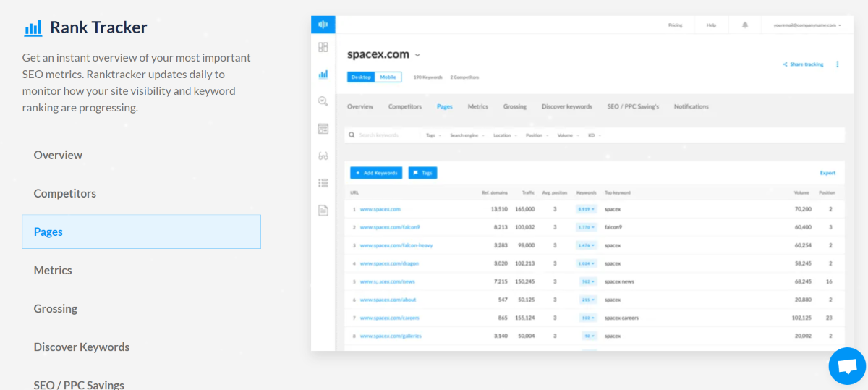Image resolution: width=868 pixels, height=390 pixels.
Task: Click the notifications bell icon
Action: [x=745, y=25]
